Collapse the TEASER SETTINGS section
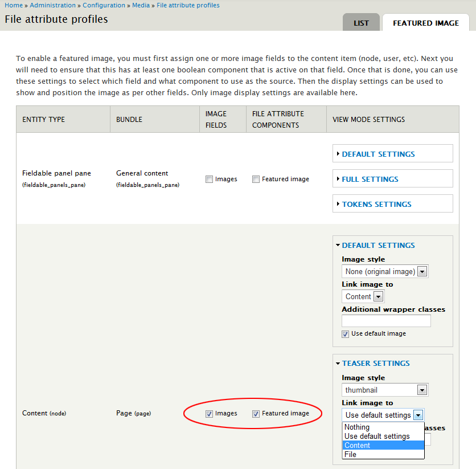Image resolution: width=476 pixels, height=469 pixels. click(x=375, y=363)
